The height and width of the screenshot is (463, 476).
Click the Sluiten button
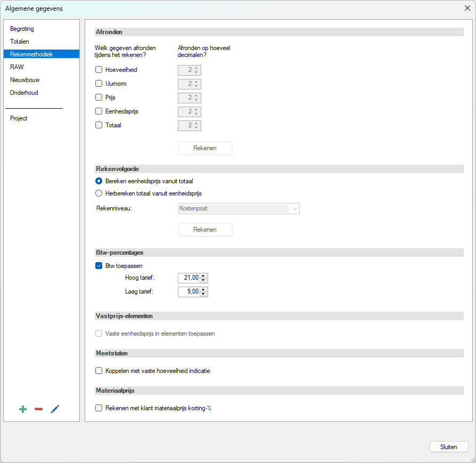tap(448, 447)
